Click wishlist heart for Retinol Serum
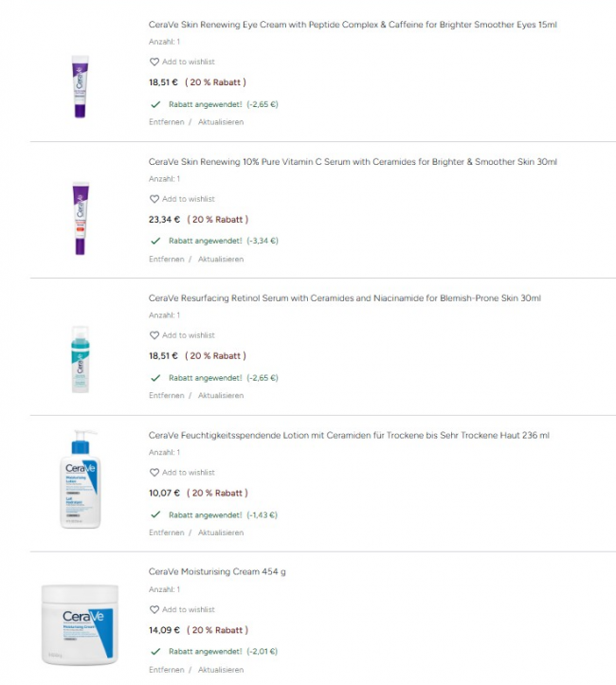Image resolution: width=616 pixels, height=685 pixels. (x=154, y=335)
